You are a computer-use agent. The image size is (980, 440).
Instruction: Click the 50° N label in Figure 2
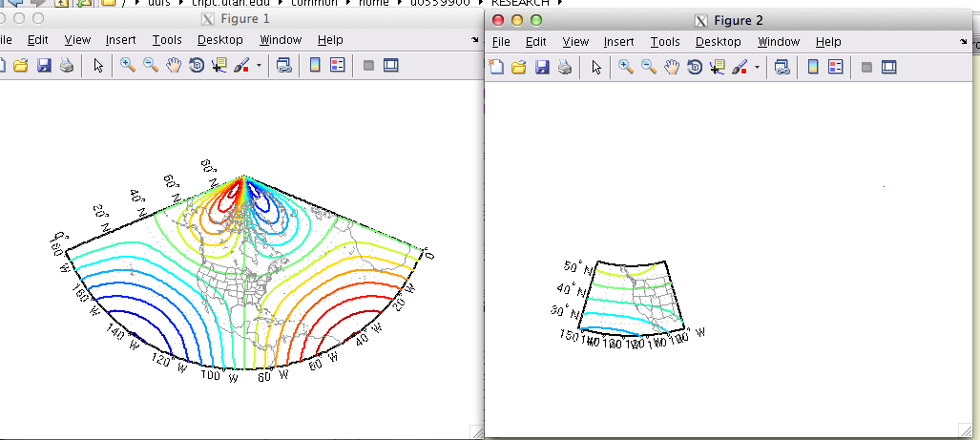pos(579,267)
